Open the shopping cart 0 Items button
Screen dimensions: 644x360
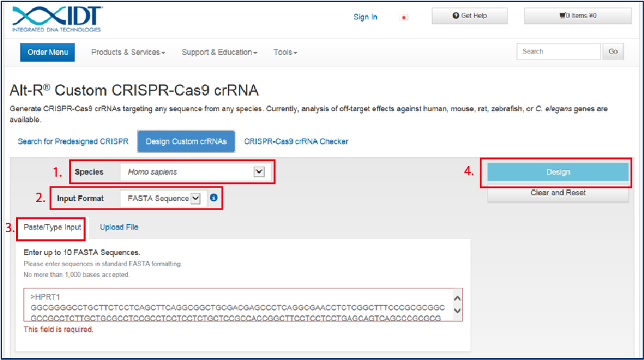click(578, 15)
